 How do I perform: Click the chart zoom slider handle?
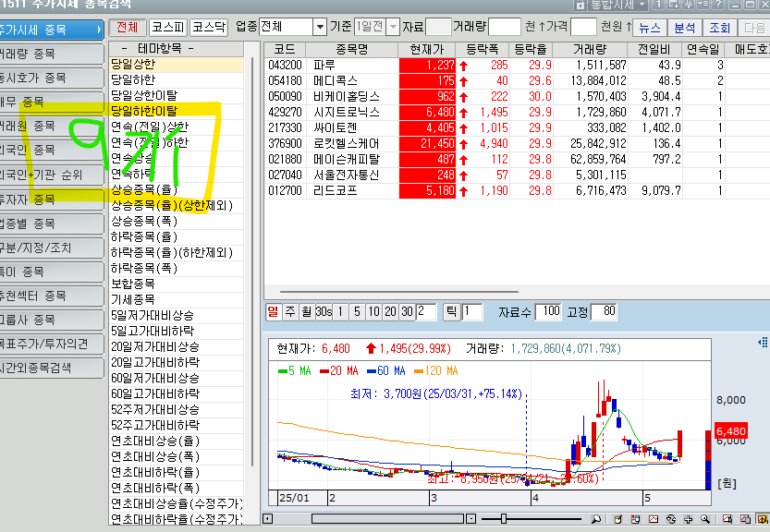pos(504,519)
